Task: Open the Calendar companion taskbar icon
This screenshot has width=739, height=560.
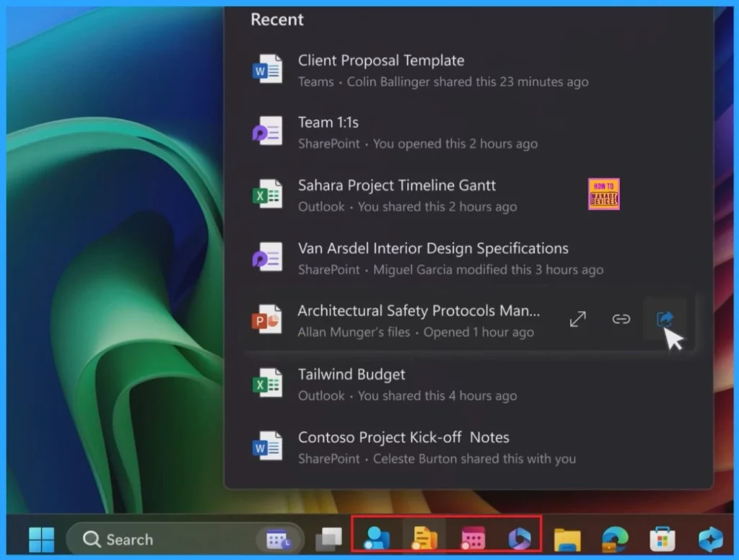Action: 473,538
